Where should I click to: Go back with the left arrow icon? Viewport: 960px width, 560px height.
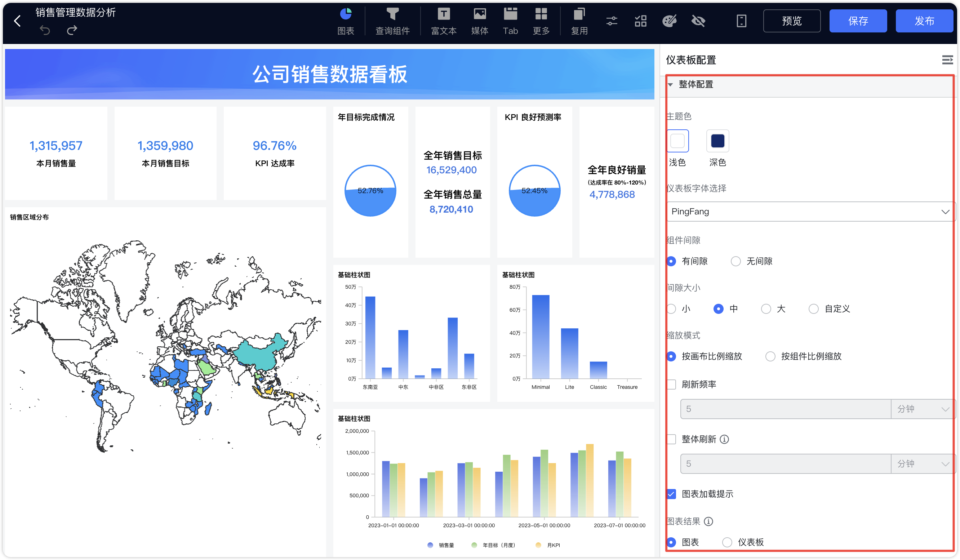pos(17,21)
